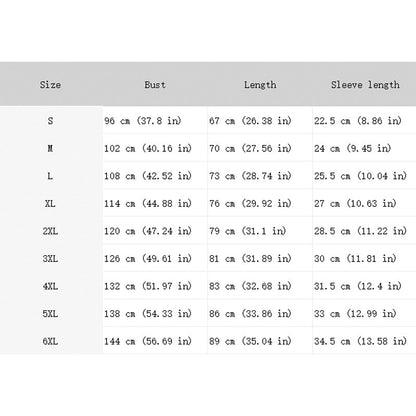This screenshot has height=416, width=416.
Task: Select the S size row label
Action: click(x=50, y=120)
